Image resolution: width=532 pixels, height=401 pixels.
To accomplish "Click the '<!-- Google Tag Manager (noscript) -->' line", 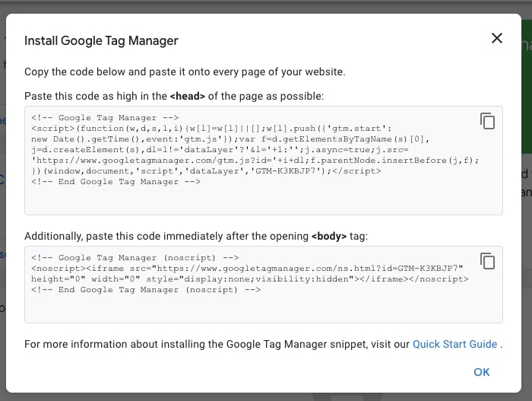I will point(135,258).
